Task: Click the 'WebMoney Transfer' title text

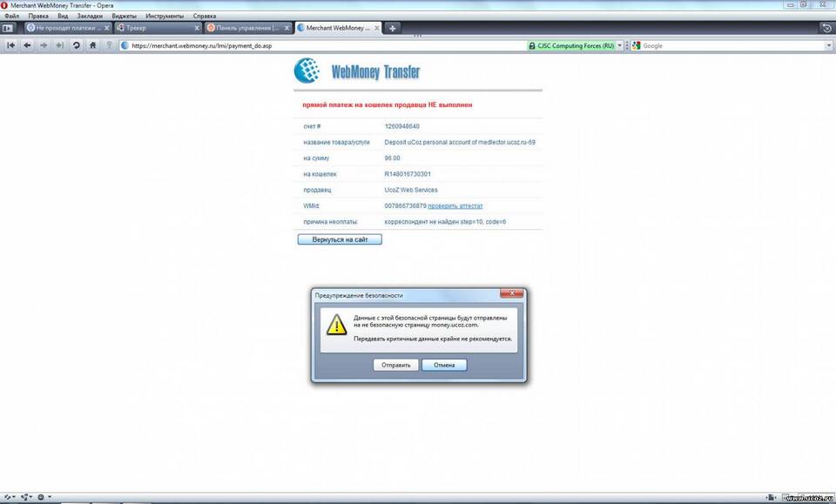Action: click(376, 72)
